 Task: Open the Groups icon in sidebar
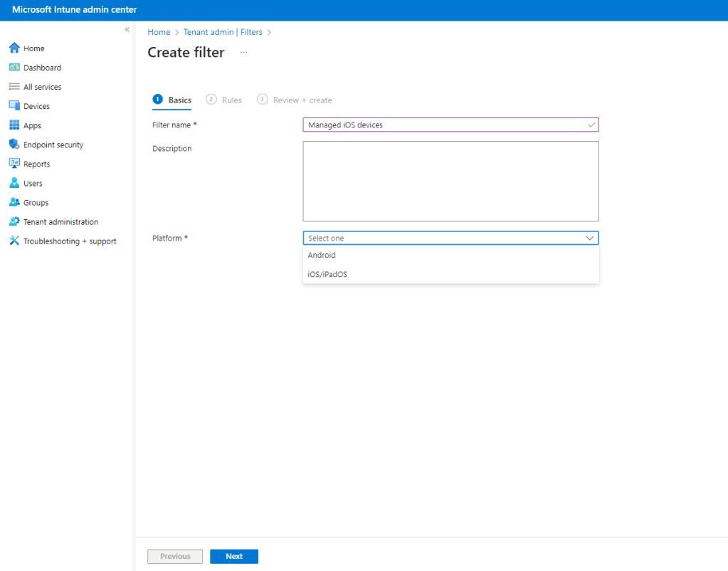point(14,202)
